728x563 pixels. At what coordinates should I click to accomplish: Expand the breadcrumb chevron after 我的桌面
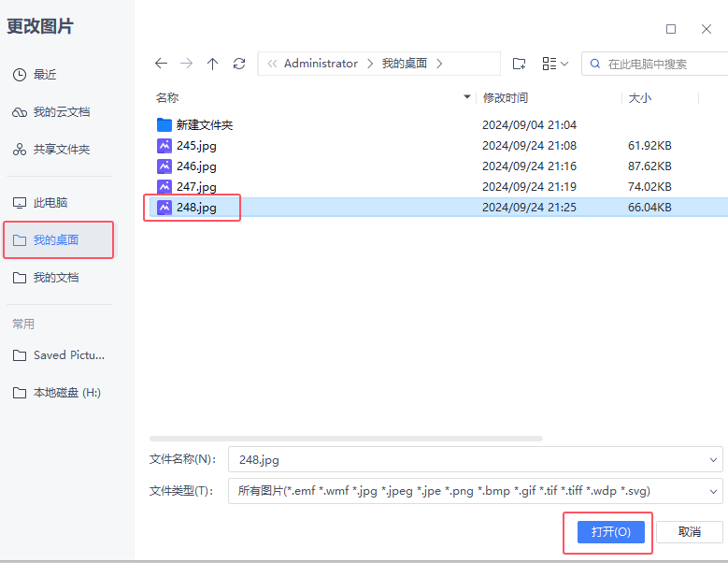(x=439, y=64)
